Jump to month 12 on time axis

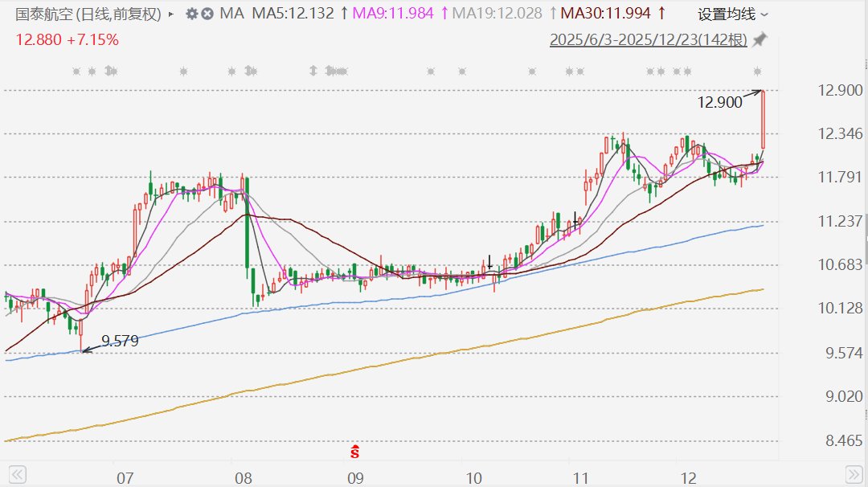(x=688, y=478)
